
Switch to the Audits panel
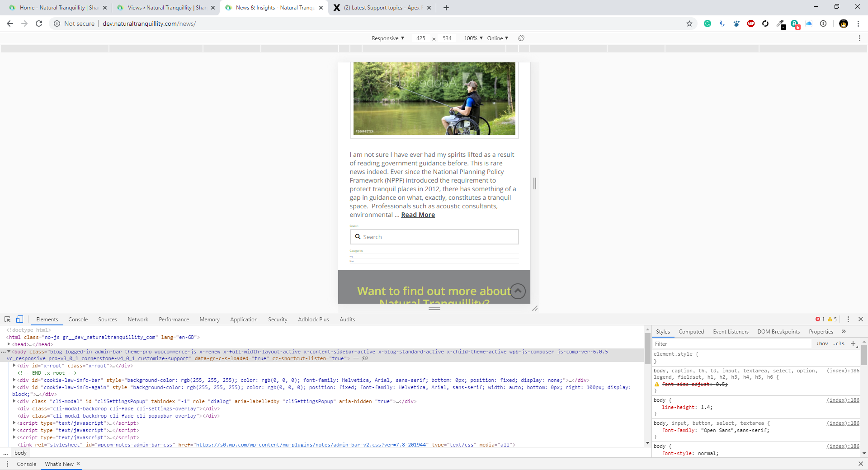(347, 319)
